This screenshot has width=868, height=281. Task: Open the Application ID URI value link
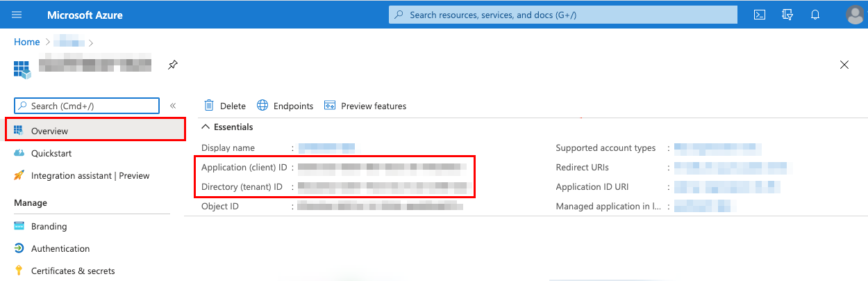pyautogui.click(x=727, y=186)
